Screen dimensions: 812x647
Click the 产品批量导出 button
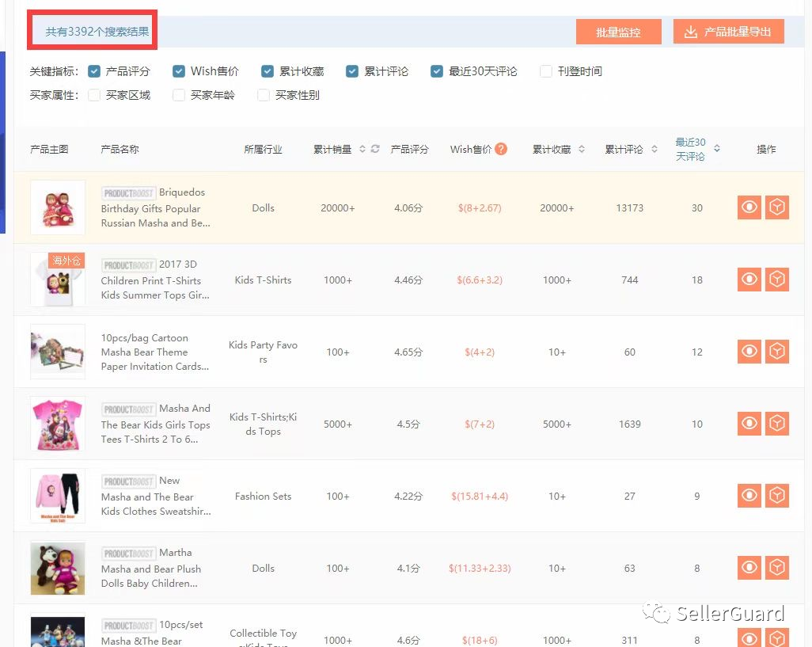(729, 32)
